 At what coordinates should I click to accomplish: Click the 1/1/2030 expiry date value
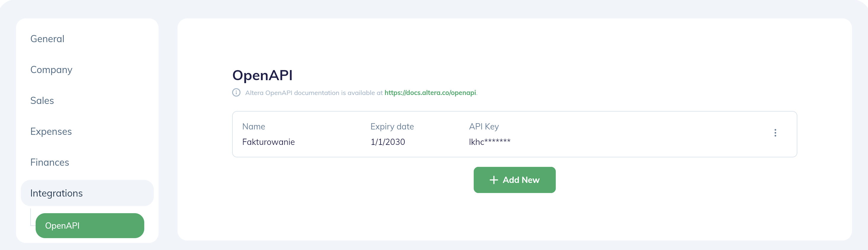387,142
